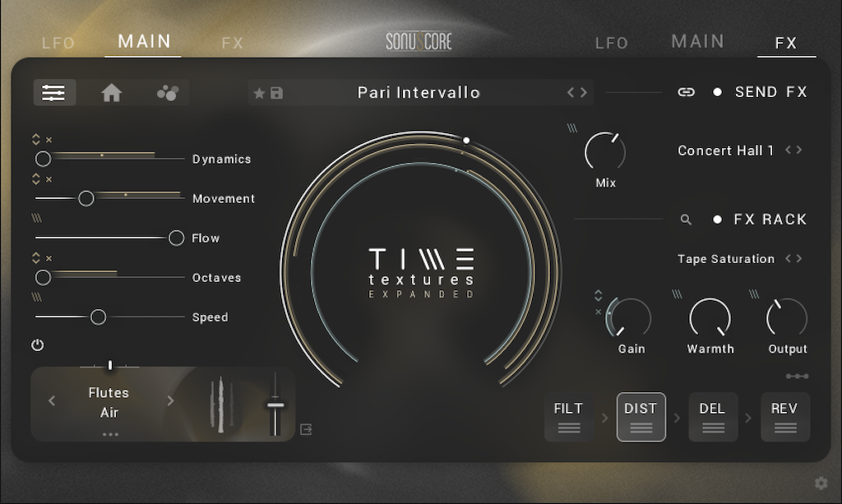Image resolution: width=842 pixels, height=504 pixels.
Task: Open Movement modulation up-down selector
Action: (x=36, y=179)
